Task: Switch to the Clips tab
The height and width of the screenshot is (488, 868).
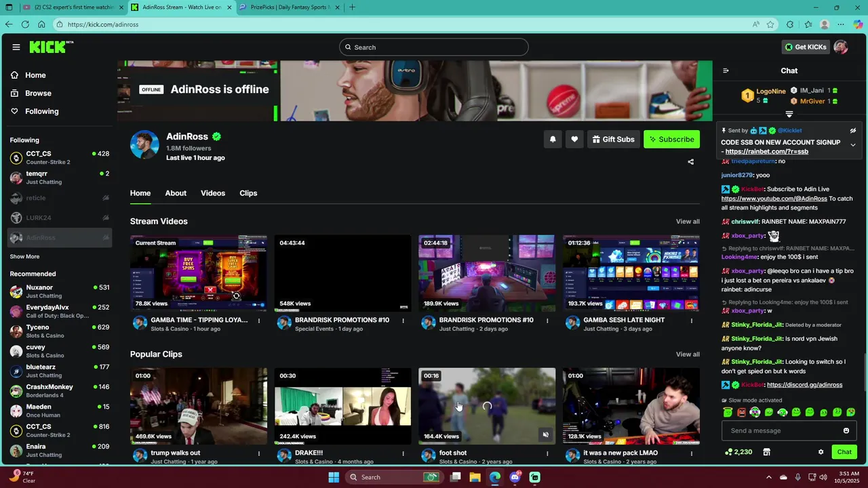Action: (248, 193)
